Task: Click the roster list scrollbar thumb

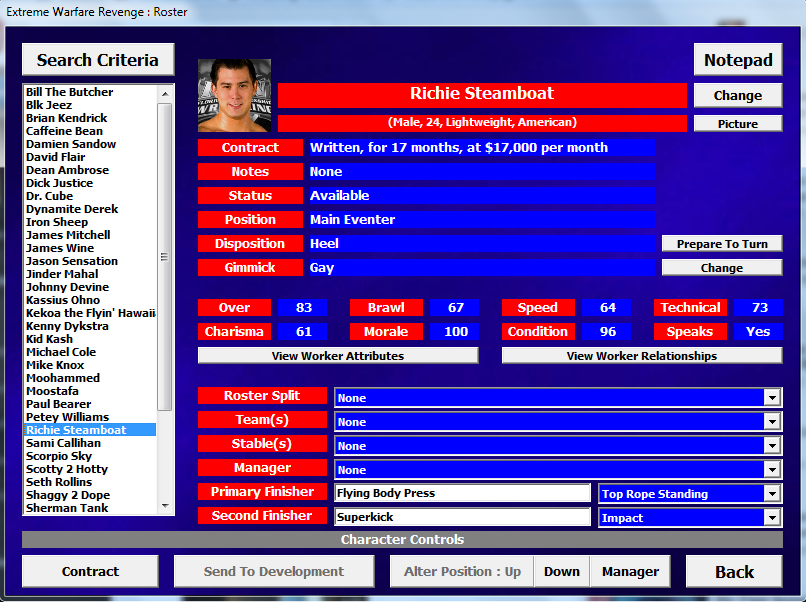Action: (x=164, y=257)
